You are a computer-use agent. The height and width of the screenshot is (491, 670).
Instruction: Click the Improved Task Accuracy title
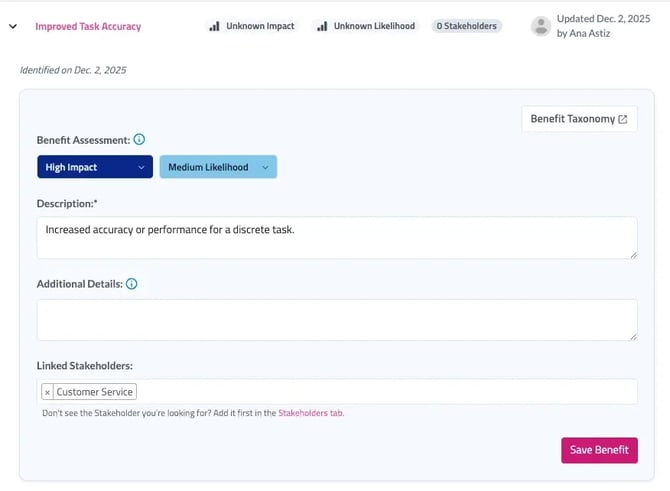pyautogui.click(x=88, y=26)
